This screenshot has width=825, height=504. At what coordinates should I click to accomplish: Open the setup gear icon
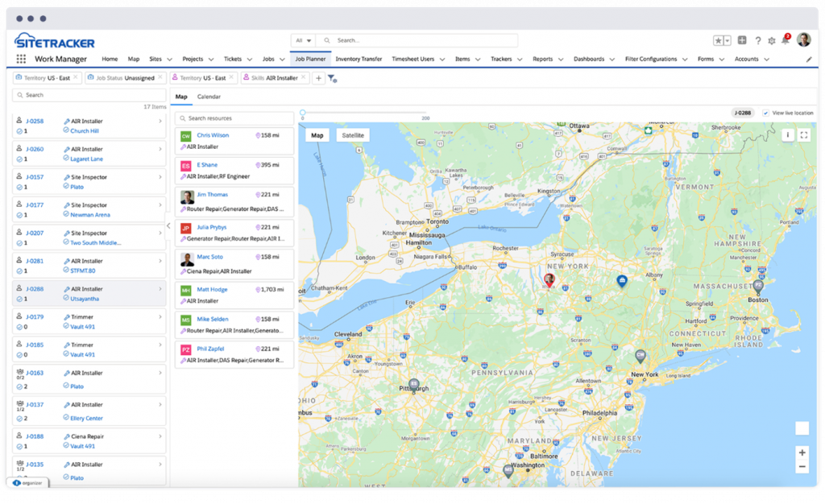(772, 41)
